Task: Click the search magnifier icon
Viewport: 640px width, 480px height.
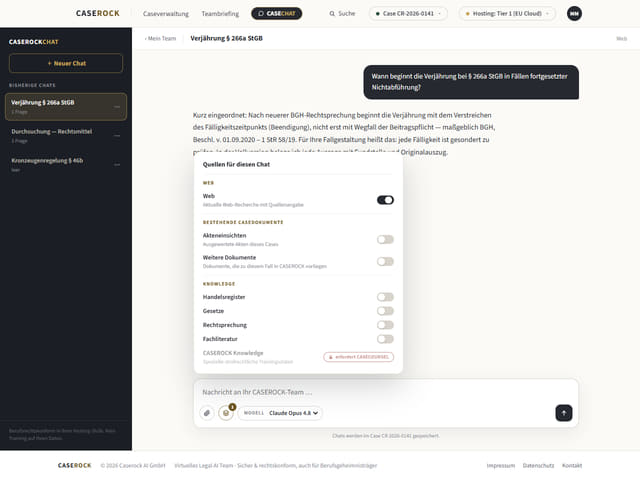Action: 332,13
